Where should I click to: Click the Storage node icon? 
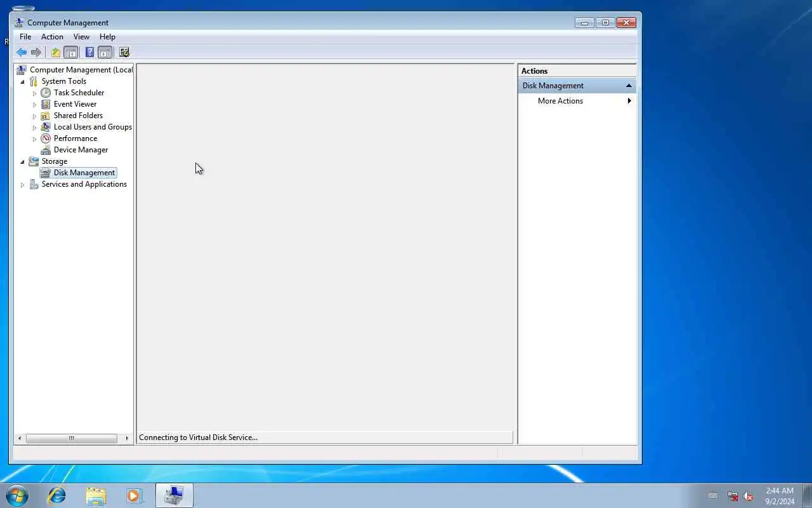click(34, 161)
